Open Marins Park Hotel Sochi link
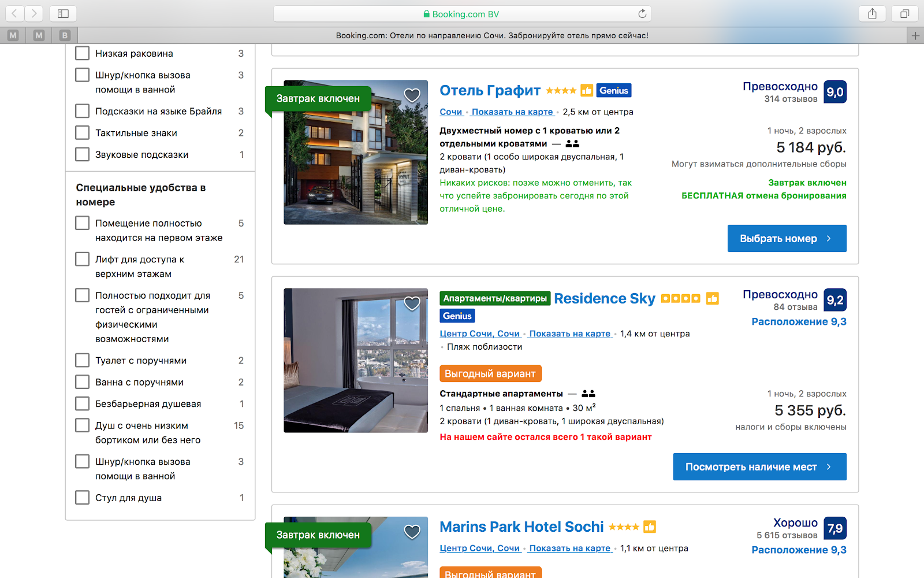The width and height of the screenshot is (924, 578). coord(521,527)
